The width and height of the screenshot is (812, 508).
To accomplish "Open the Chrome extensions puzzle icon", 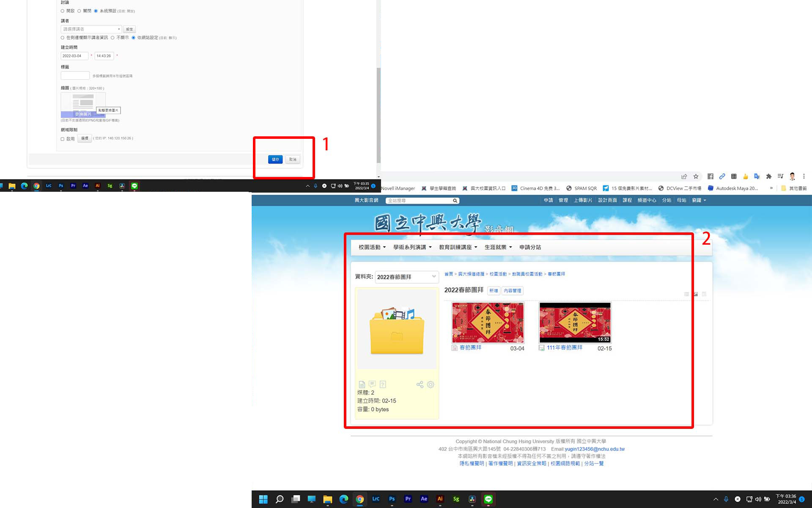I will (768, 177).
